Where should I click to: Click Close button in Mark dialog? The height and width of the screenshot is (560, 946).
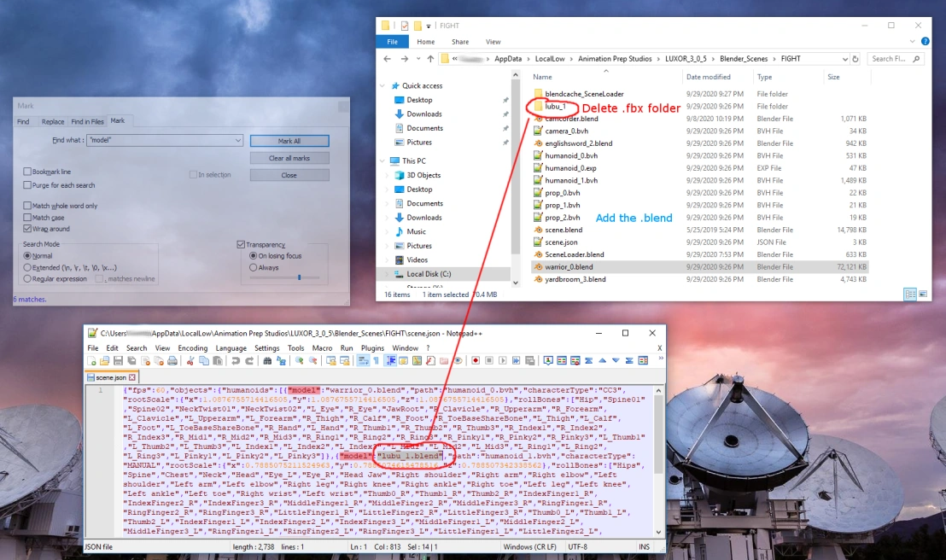289,175
